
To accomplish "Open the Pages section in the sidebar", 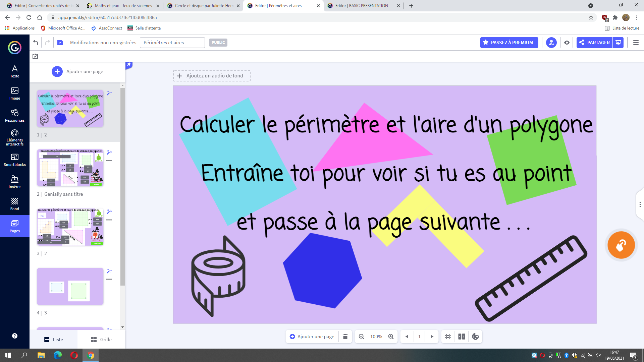I will coord(14,226).
